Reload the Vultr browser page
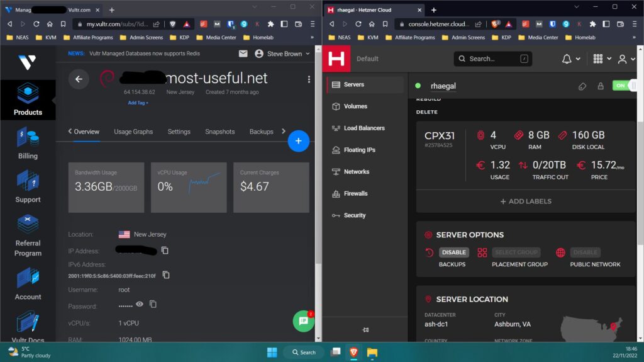Image resolution: width=644 pixels, height=362 pixels. coord(36,25)
